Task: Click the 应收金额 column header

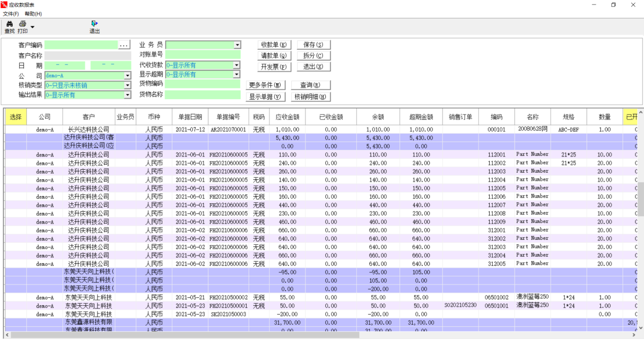Action: (x=287, y=117)
